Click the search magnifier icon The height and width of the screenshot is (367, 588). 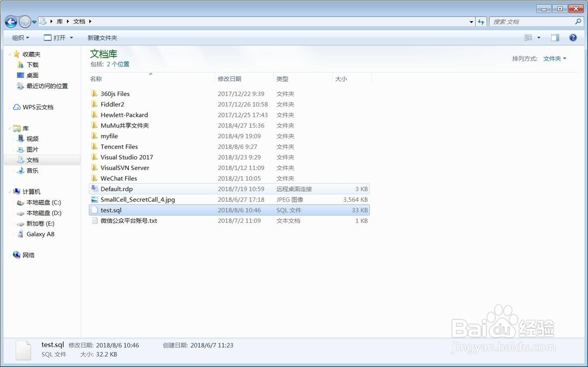click(578, 21)
